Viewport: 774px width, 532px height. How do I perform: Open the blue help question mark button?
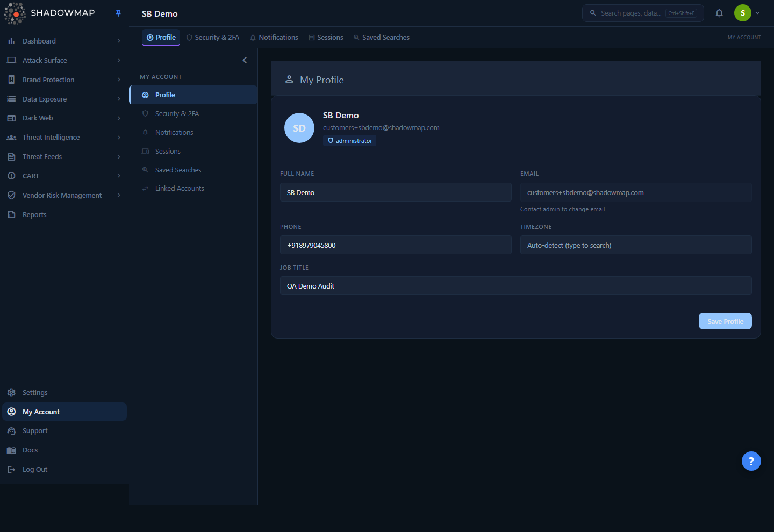point(751,461)
